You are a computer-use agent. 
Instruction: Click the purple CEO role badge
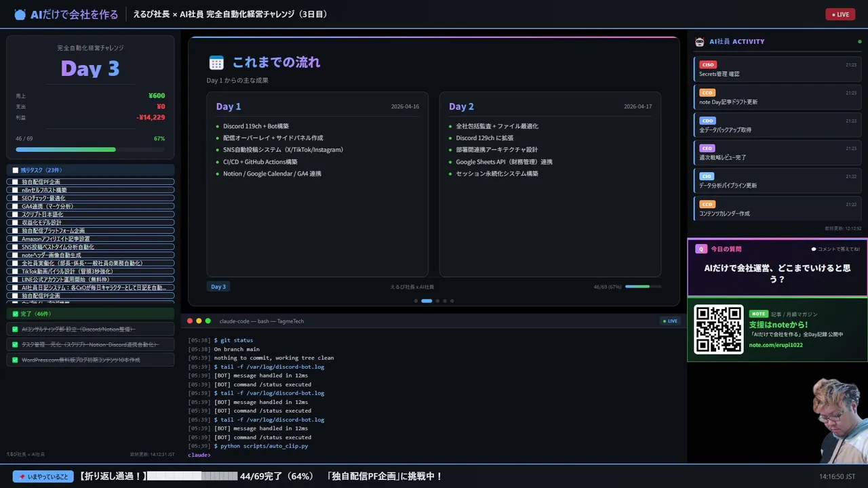click(x=707, y=148)
